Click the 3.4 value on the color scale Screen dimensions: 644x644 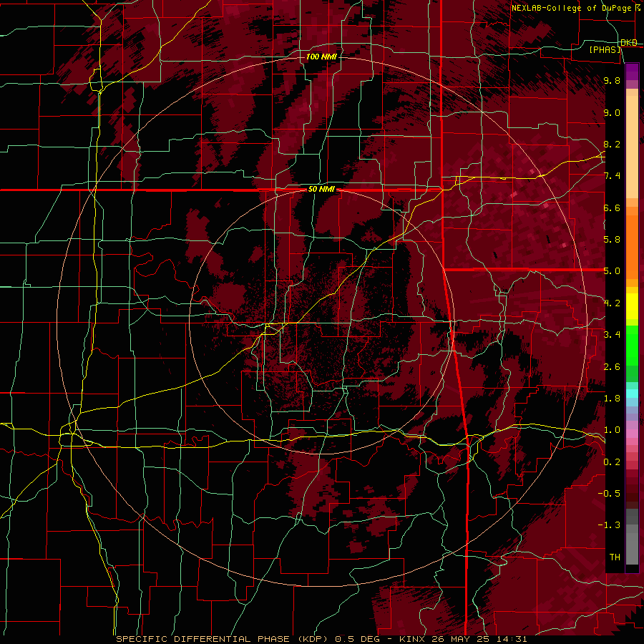612,335
